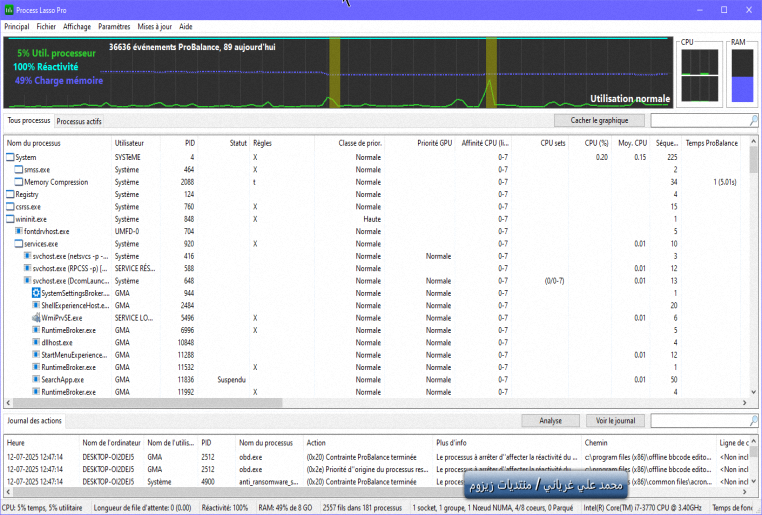Switch to the Processus actifs tab

click(79, 121)
